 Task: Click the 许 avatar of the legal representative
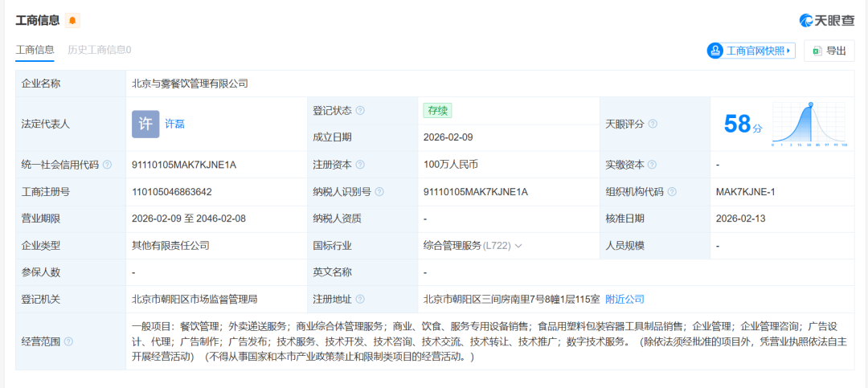point(145,124)
